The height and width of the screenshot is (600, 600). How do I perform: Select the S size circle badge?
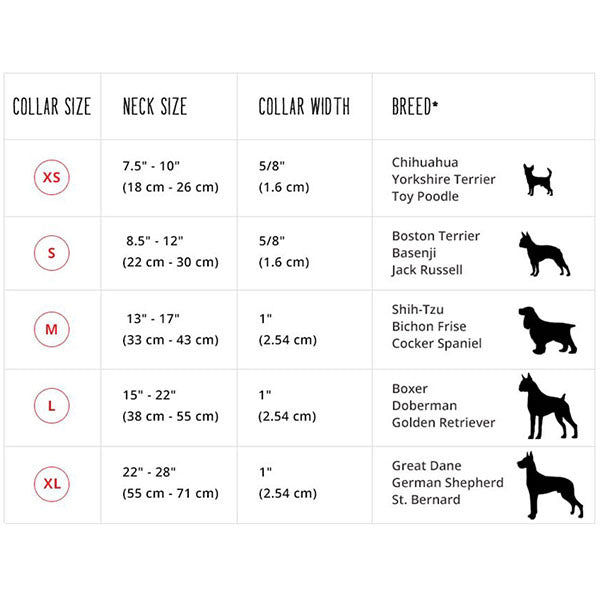point(51,253)
